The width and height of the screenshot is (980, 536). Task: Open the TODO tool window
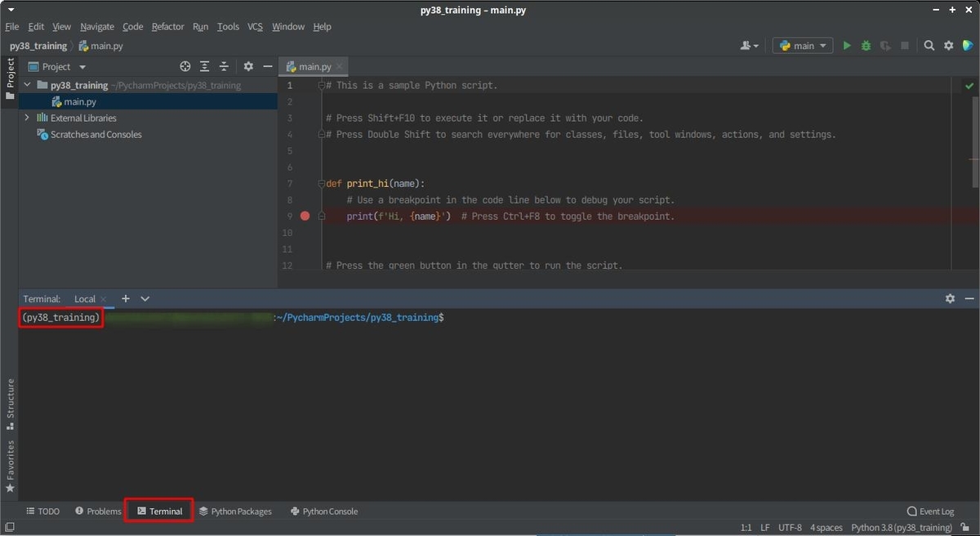tap(42, 511)
